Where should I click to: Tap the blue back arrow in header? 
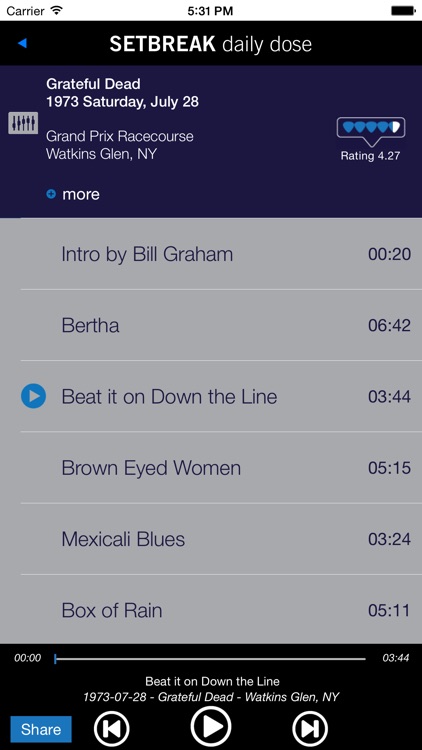pos(22,44)
